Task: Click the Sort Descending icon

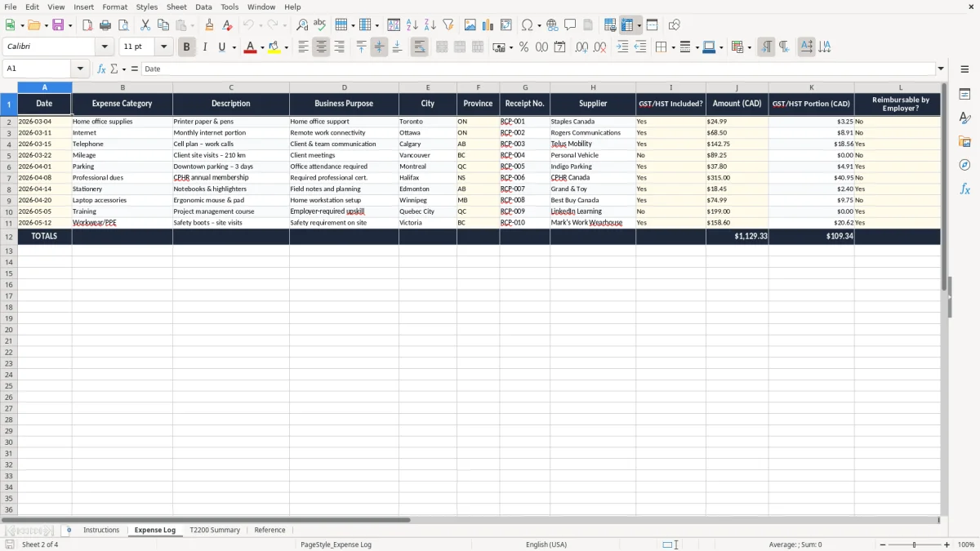Action: [x=430, y=25]
